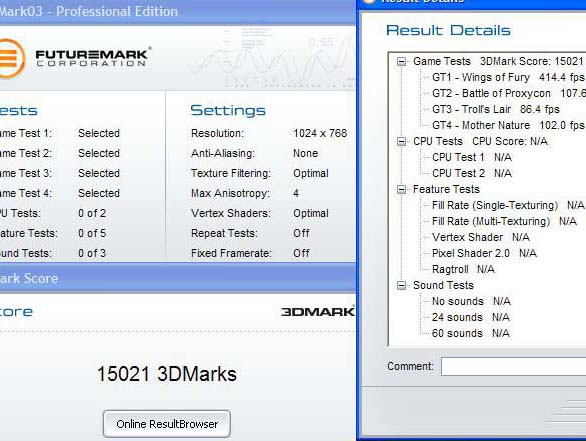Select Fill Rate (Multi-Texturing) row
This screenshot has height=441, width=586.
504,221
